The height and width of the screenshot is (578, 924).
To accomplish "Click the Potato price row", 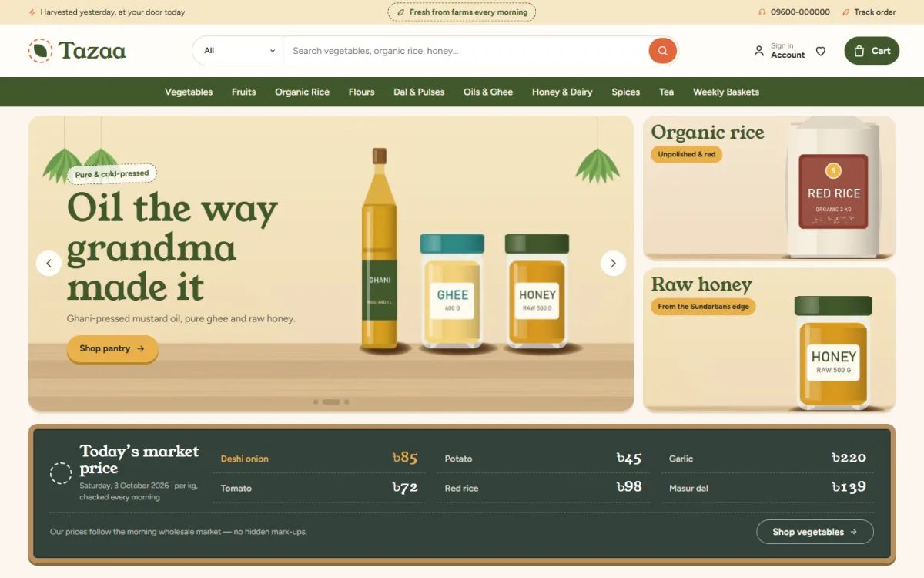I will click(x=544, y=459).
